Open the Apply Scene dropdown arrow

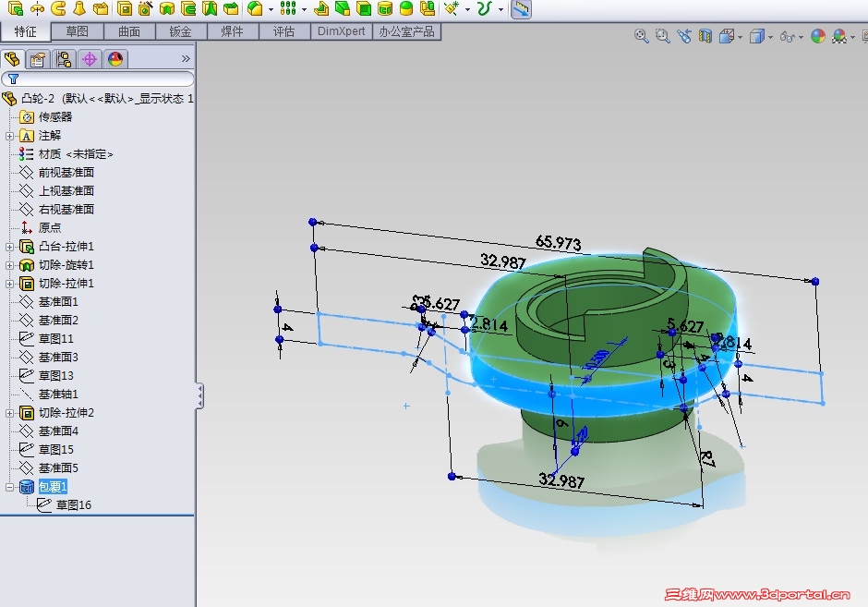pos(852,38)
